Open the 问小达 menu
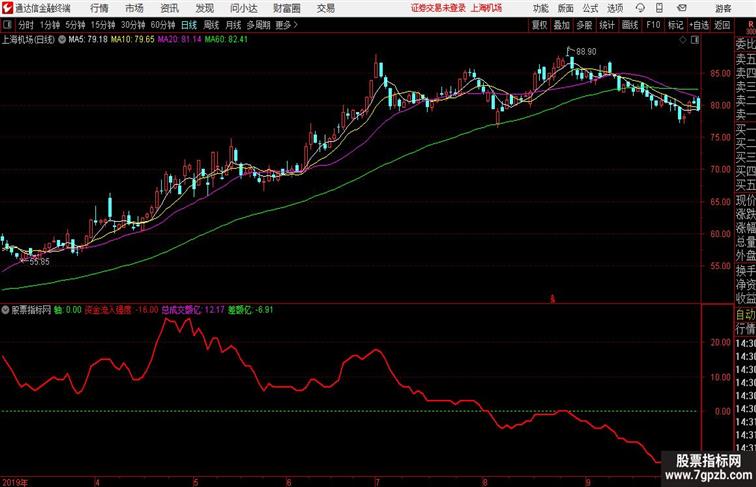Image resolution: width=756 pixels, height=487 pixels. [243, 8]
